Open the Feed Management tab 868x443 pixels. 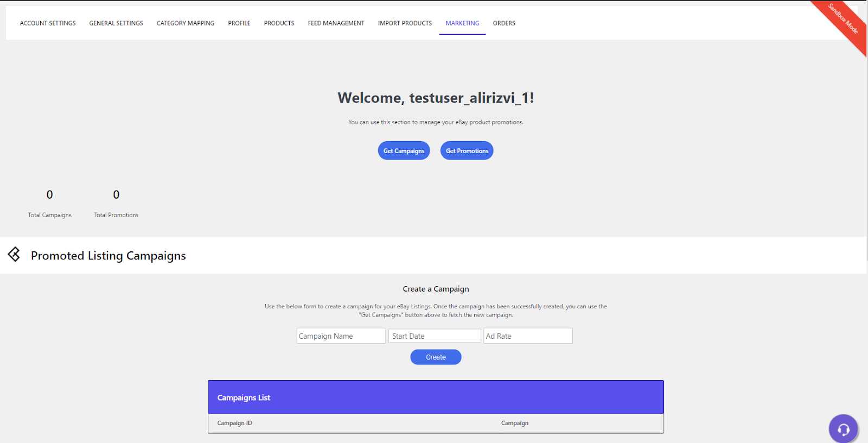point(336,23)
